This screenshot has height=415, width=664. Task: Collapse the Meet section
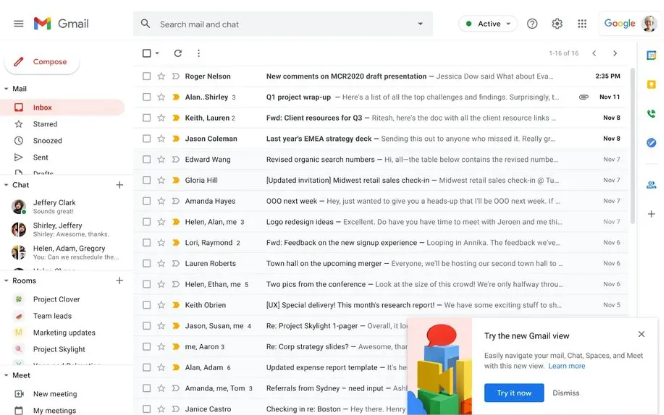6,375
